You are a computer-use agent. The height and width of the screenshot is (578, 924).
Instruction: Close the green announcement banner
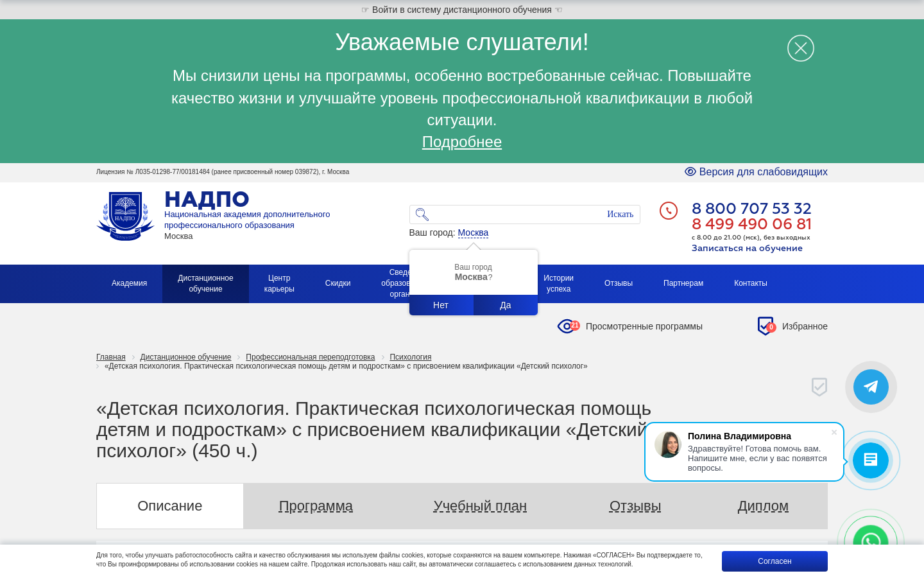click(801, 48)
